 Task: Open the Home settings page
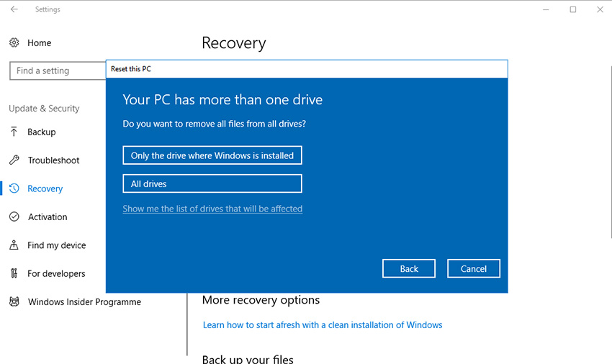[39, 43]
